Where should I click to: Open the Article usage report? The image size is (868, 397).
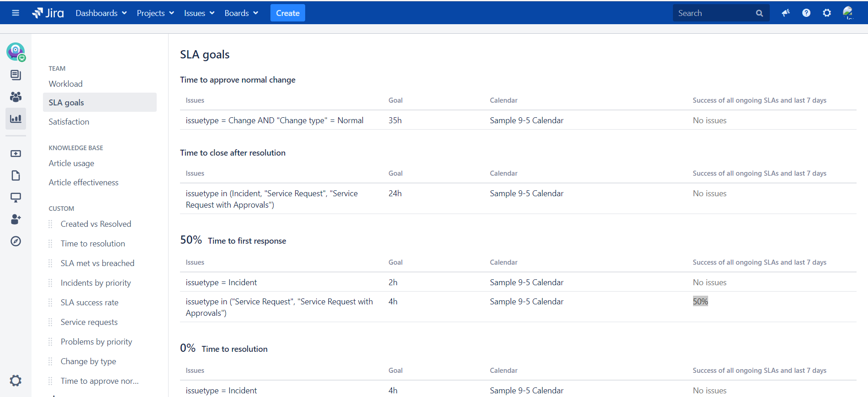pyautogui.click(x=71, y=163)
